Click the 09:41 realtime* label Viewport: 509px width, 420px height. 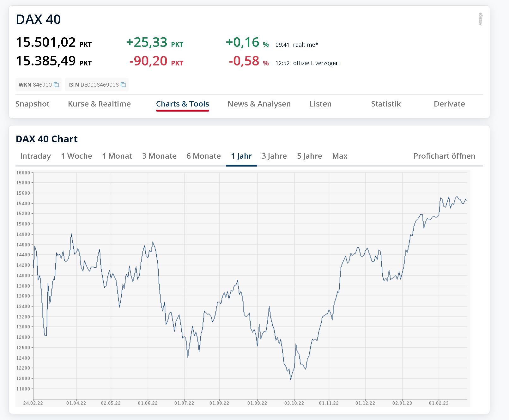[297, 45]
